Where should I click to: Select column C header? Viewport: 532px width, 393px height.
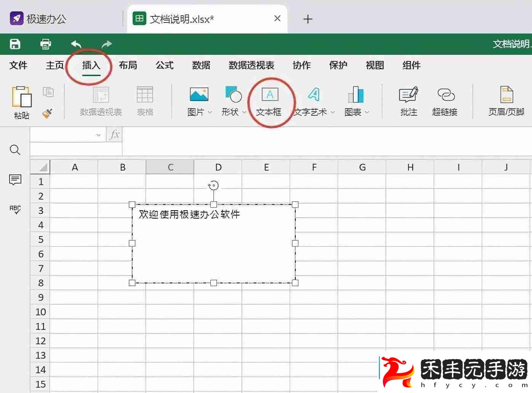[x=170, y=167]
